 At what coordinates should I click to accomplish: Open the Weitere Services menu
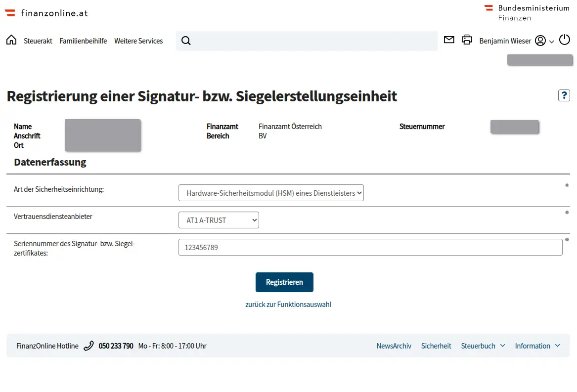138,41
